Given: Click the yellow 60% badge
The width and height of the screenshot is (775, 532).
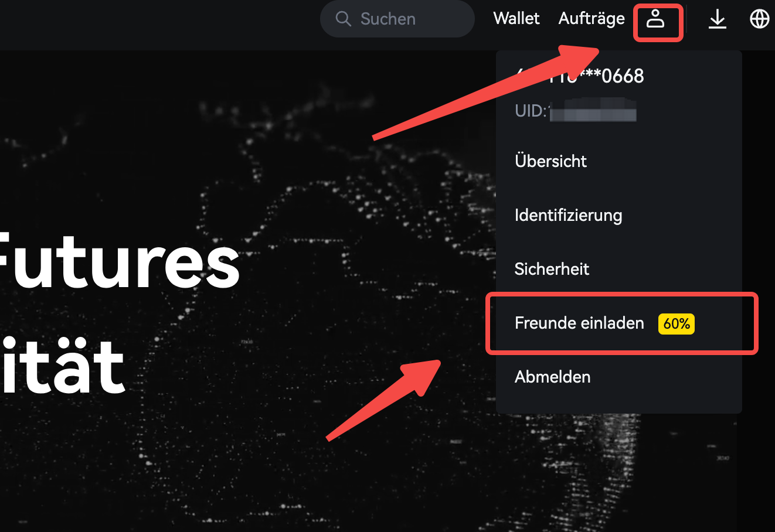Looking at the screenshot, I should (x=677, y=323).
